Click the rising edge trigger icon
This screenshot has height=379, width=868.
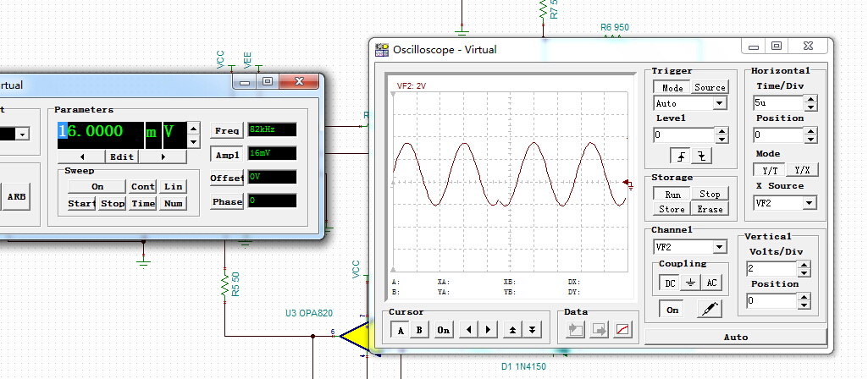coord(681,156)
